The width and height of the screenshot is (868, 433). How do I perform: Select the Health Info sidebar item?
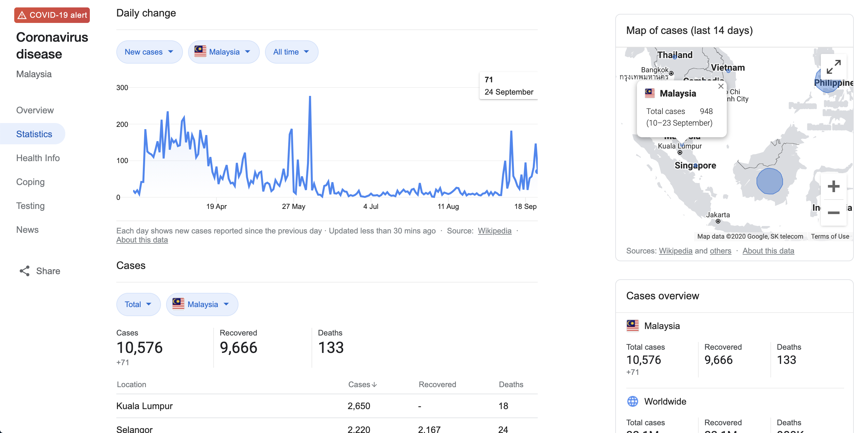[38, 158]
